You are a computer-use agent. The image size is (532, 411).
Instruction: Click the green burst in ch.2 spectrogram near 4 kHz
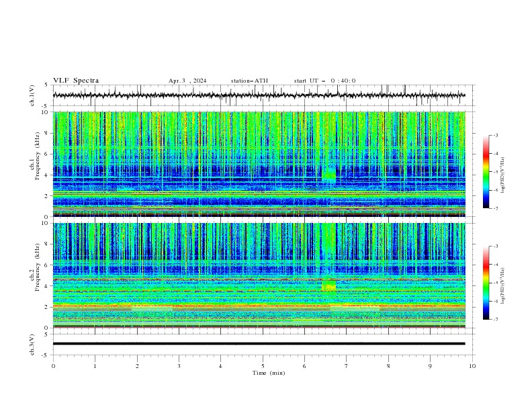(x=328, y=285)
